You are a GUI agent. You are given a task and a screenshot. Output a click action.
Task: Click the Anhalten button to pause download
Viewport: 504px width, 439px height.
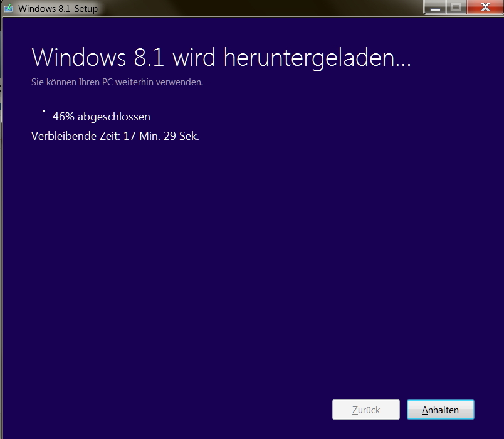440,410
